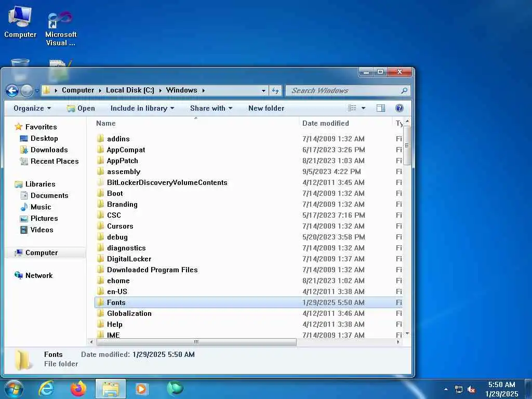Select the DigitalLocker folder name
This screenshot has height=399, width=532.
(129, 259)
